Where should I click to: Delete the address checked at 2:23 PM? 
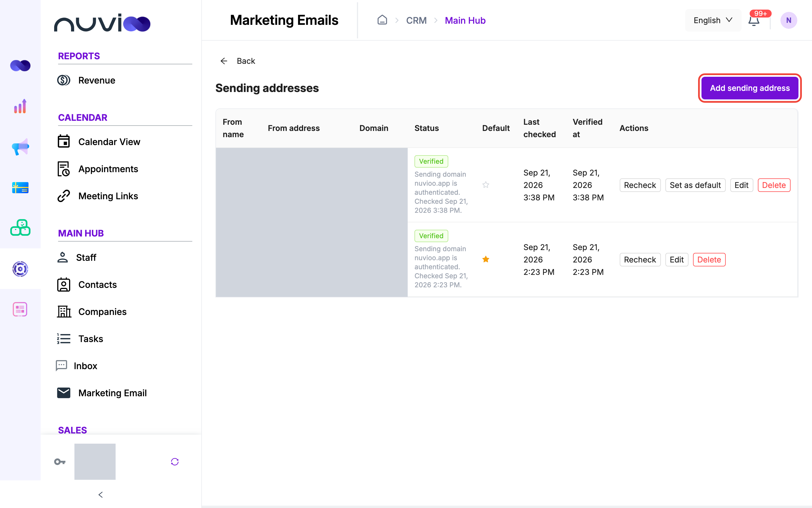[x=709, y=260]
